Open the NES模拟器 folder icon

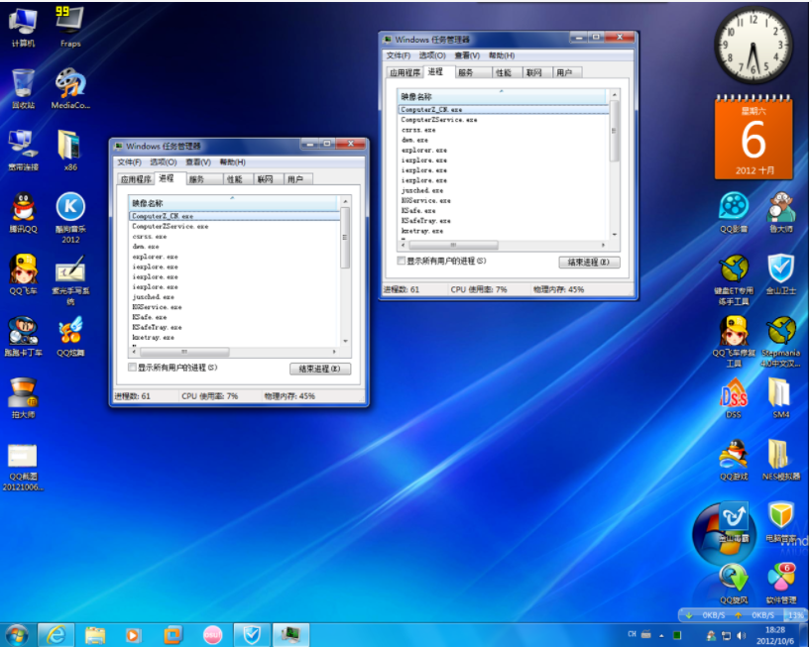pos(781,460)
